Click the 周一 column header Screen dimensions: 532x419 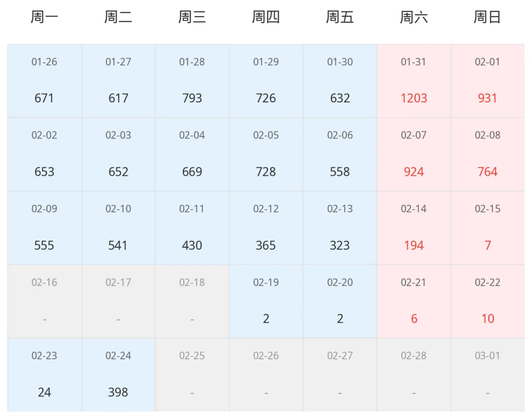tap(44, 17)
